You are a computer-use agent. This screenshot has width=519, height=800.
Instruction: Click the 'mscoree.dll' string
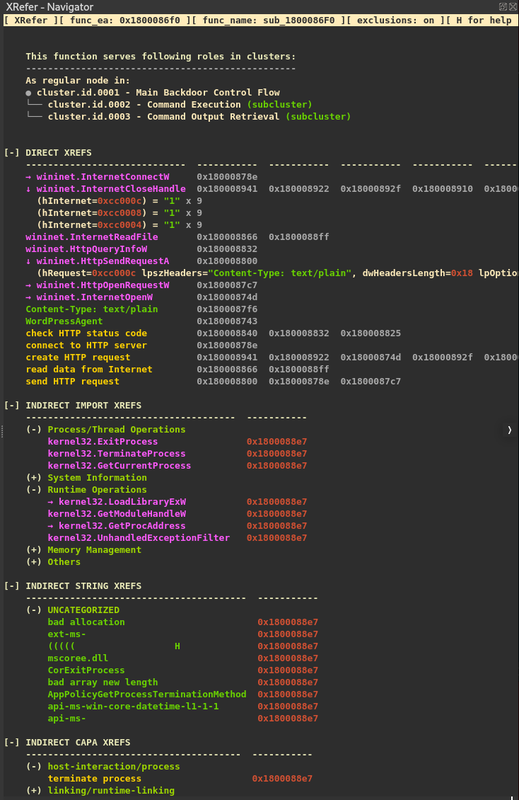point(78,658)
